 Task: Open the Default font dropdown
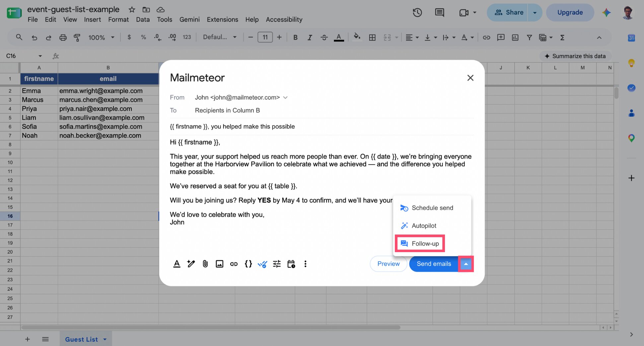click(220, 37)
